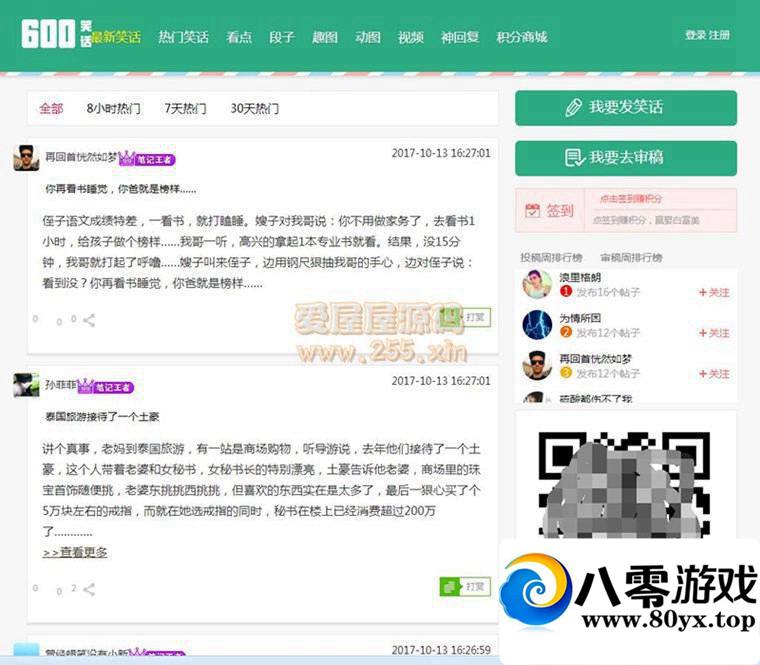Open the 动图 nav item
The width and height of the screenshot is (760, 665).
pyautogui.click(x=368, y=37)
